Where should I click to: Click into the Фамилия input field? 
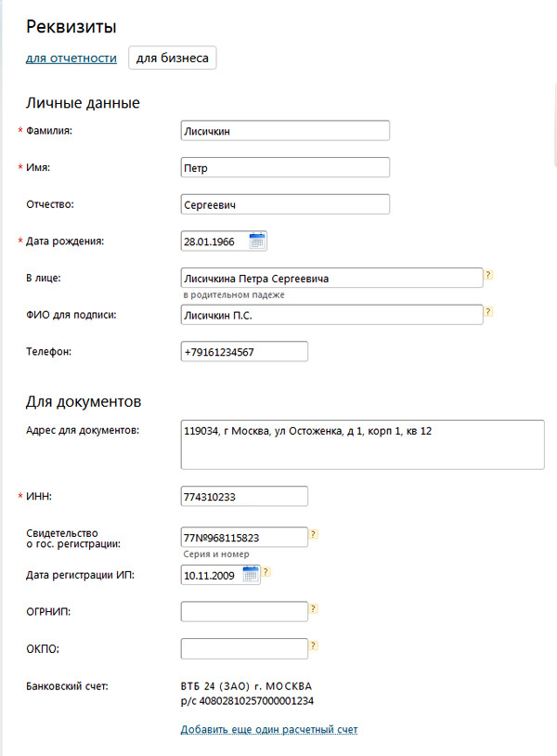[285, 131]
